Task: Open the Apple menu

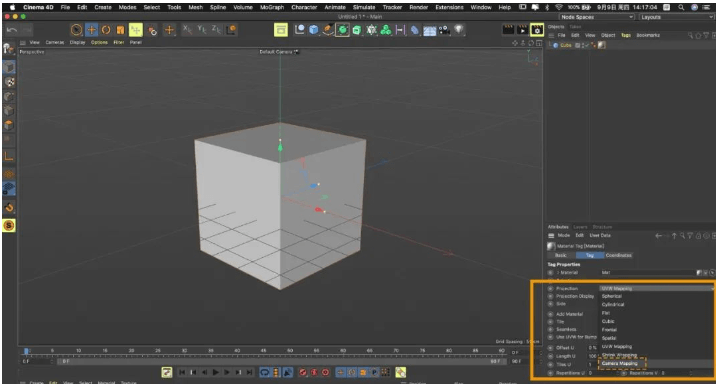Action: (12, 7)
